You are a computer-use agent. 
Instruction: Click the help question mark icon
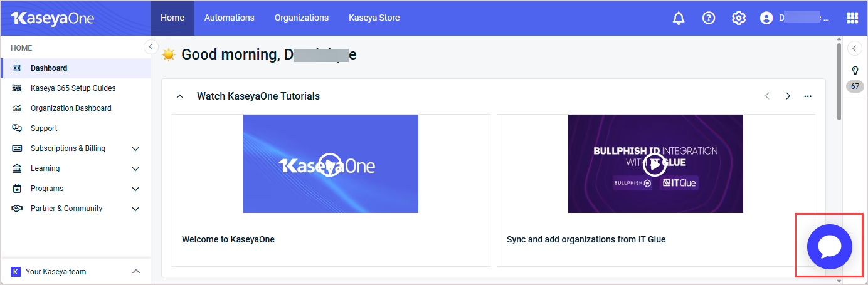pos(709,18)
